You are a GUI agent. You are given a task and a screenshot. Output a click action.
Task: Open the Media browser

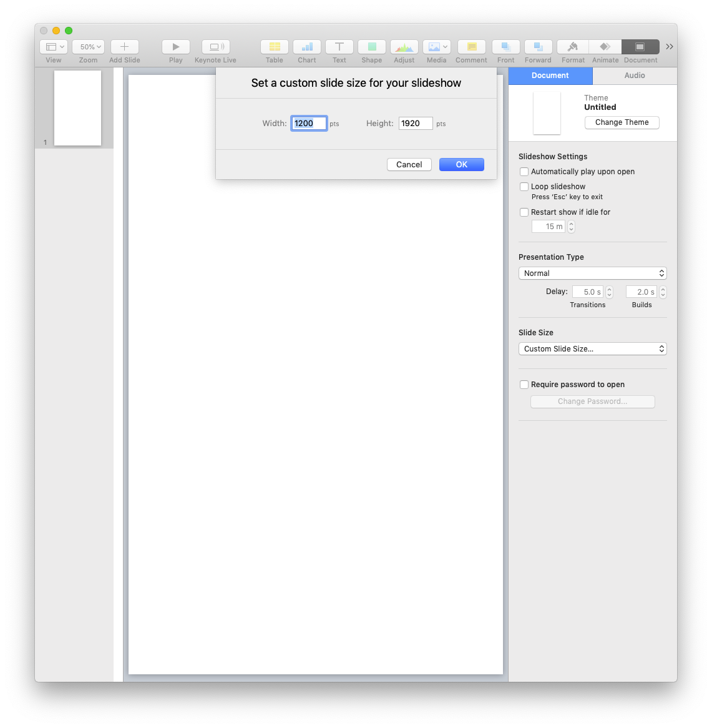click(x=436, y=47)
